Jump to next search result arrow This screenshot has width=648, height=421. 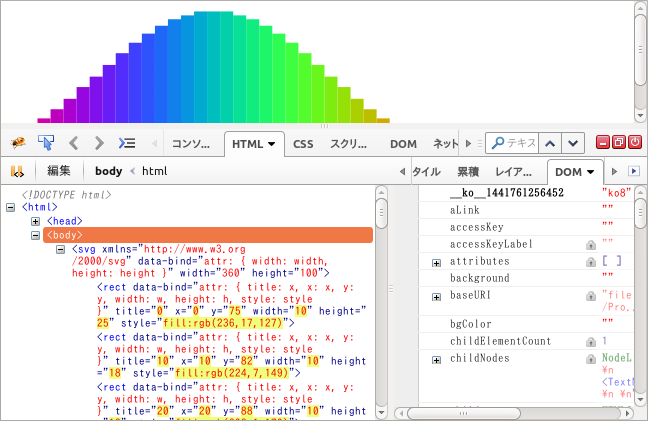point(572,143)
